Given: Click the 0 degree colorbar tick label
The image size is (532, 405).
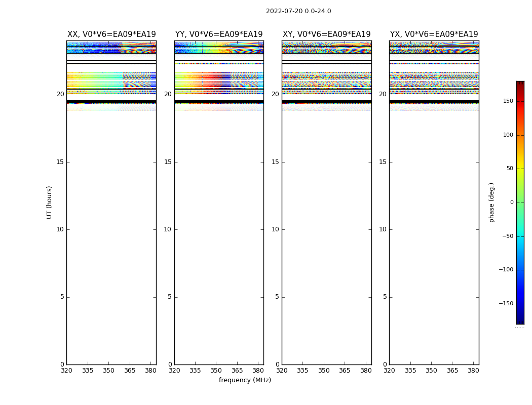Looking at the screenshot, I should point(511,202).
